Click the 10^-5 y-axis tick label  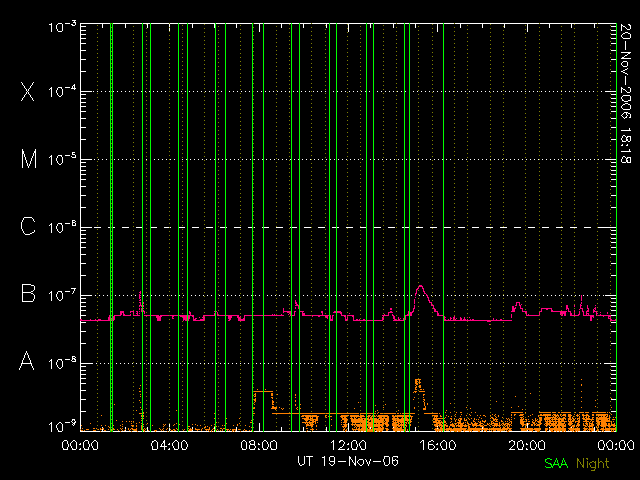[x=62, y=159]
